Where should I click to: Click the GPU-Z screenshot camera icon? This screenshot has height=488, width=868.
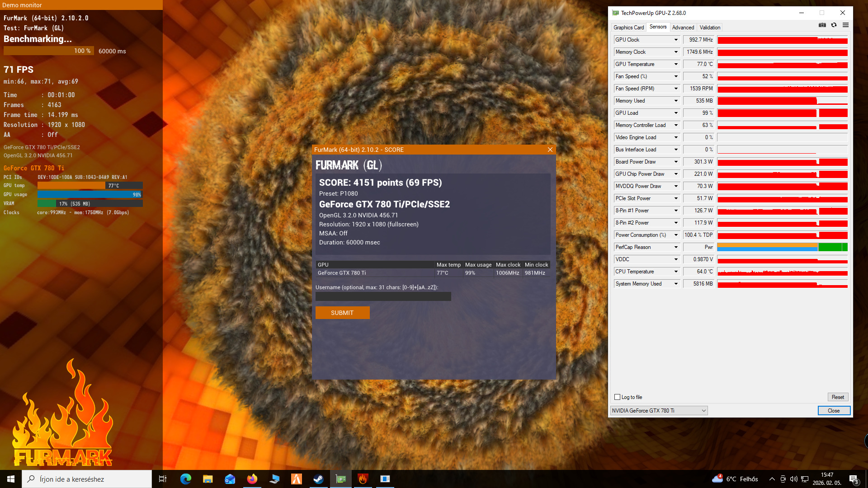coord(822,25)
